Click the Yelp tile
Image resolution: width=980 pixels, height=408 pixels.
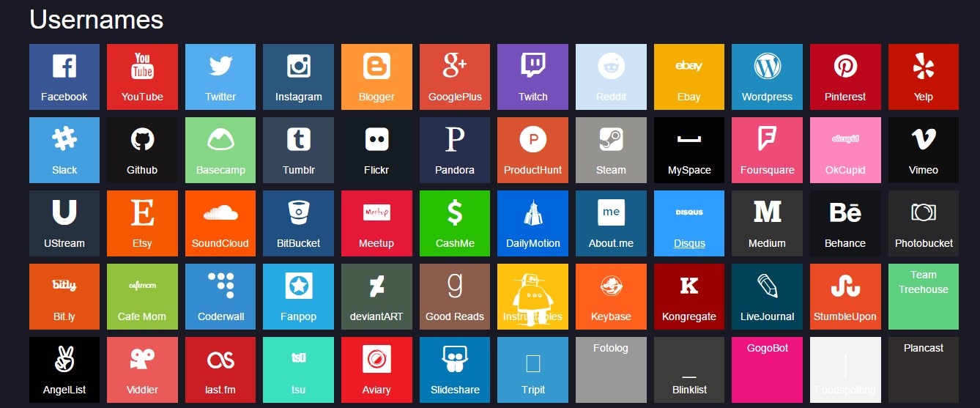point(924,77)
